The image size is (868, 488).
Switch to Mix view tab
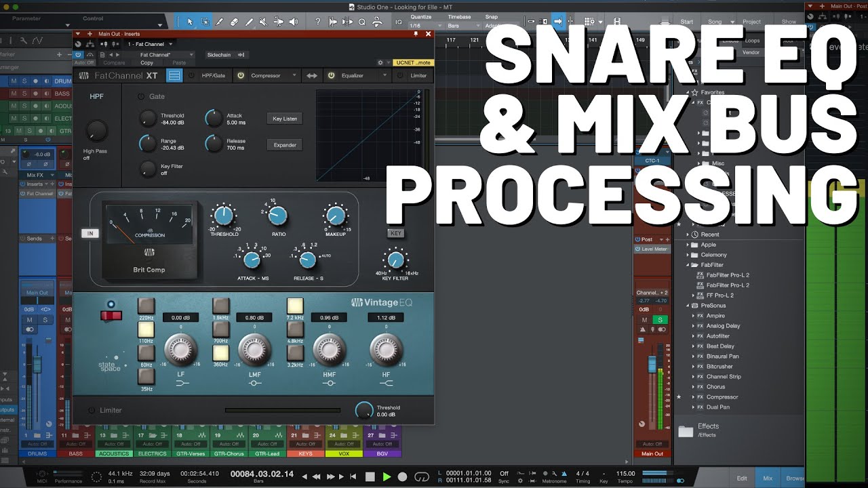click(x=768, y=478)
